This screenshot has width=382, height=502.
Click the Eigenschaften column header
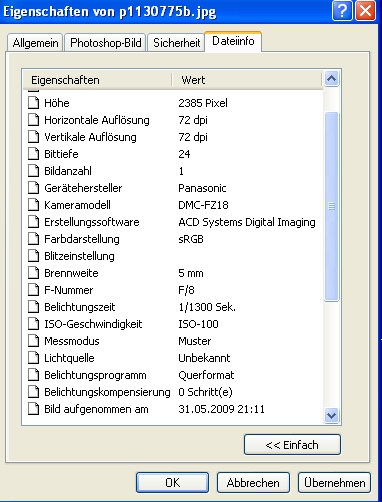97,80
